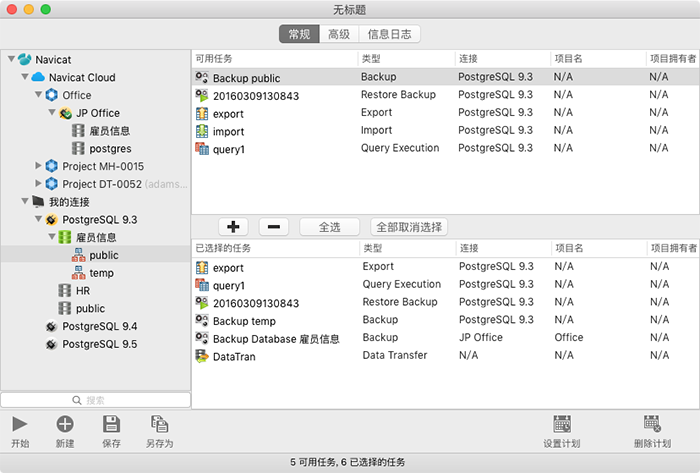Click the 保存 (Save) floppy disk icon
The image size is (700, 473).
click(x=112, y=424)
